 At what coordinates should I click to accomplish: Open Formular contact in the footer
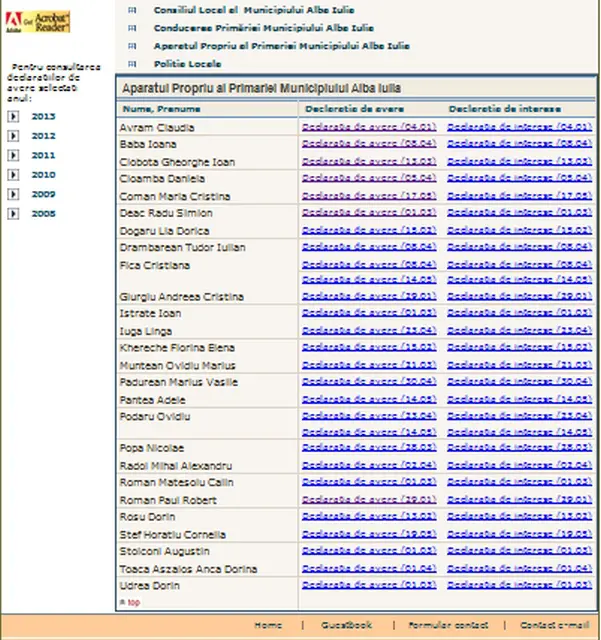click(x=448, y=625)
